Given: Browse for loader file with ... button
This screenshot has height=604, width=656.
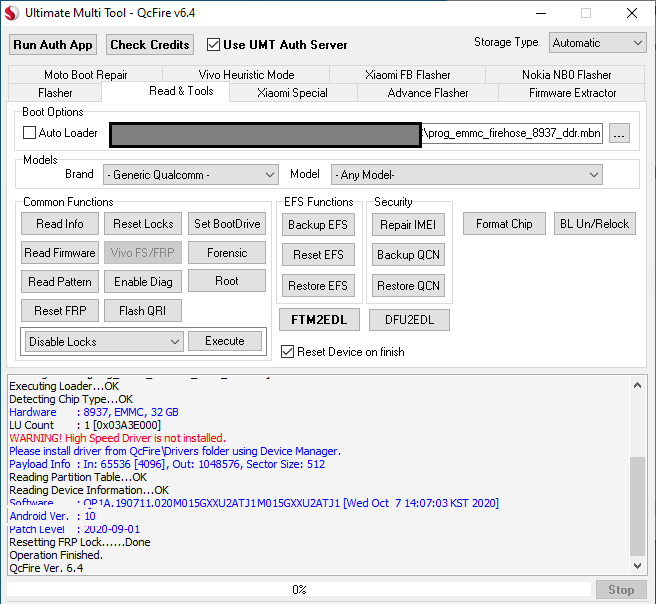Looking at the screenshot, I should point(619,134).
